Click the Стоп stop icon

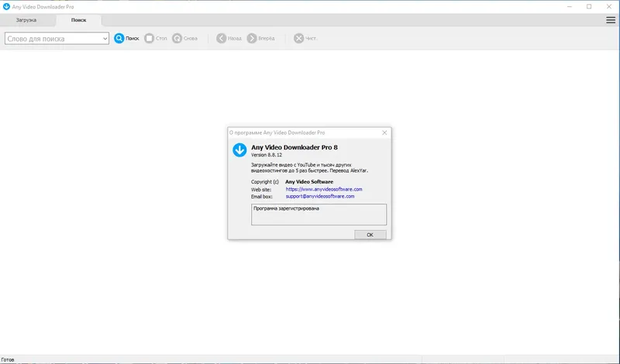point(149,39)
